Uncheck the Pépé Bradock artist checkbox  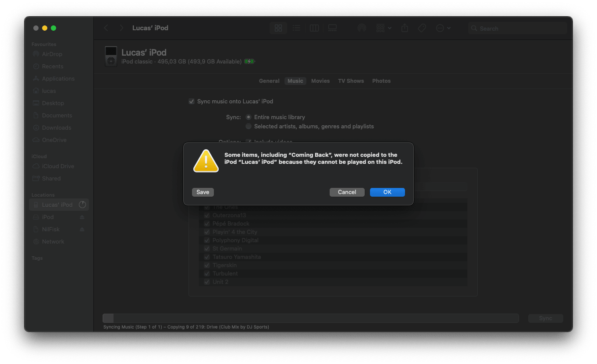(x=207, y=224)
